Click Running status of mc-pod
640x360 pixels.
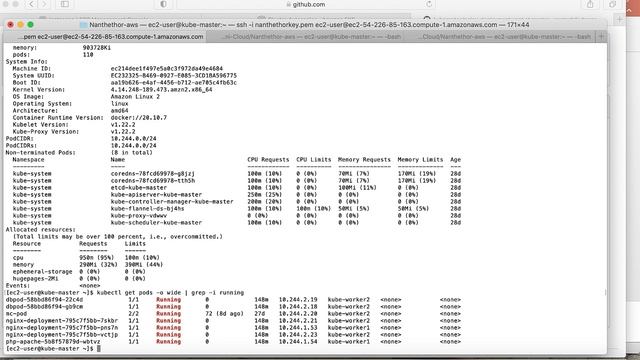[168, 313]
